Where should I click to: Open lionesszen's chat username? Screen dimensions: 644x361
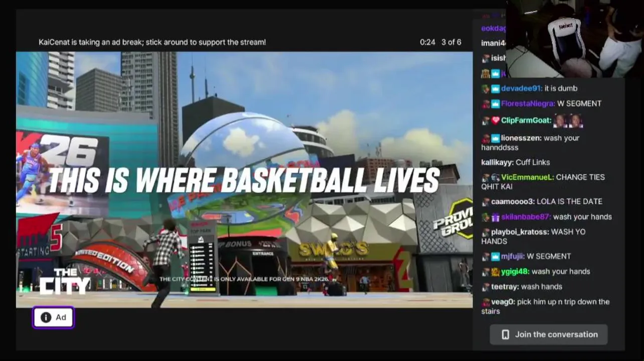click(x=521, y=138)
